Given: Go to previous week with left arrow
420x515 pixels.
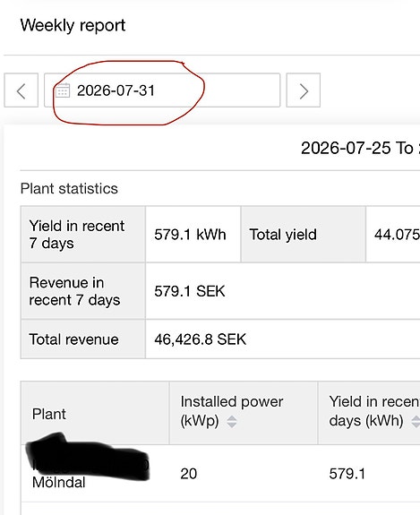Looking at the screenshot, I should [x=21, y=90].
